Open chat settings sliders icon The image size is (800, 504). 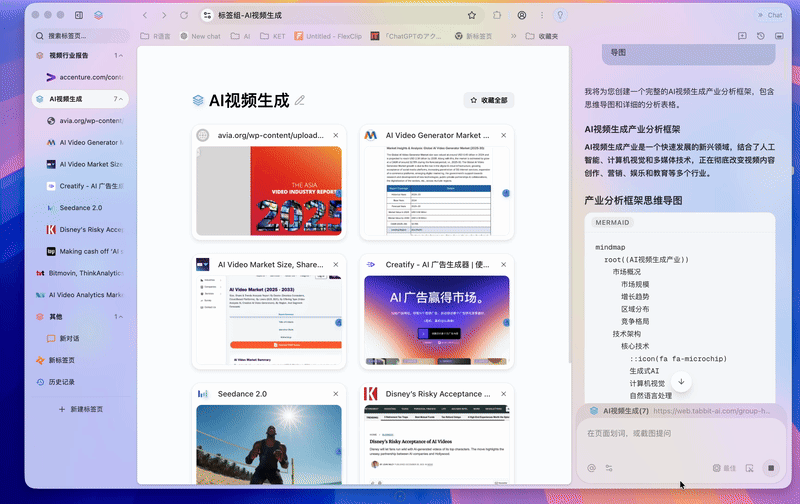click(609, 468)
